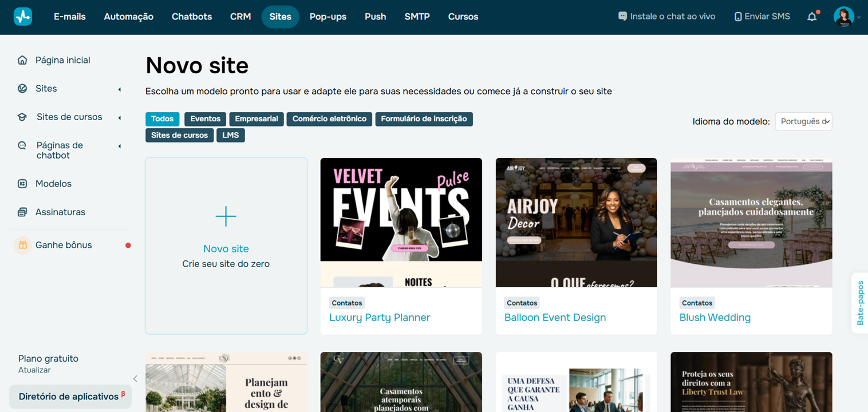
Task: Open the account dropdown arrow beside avatar
Action: tap(858, 18)
